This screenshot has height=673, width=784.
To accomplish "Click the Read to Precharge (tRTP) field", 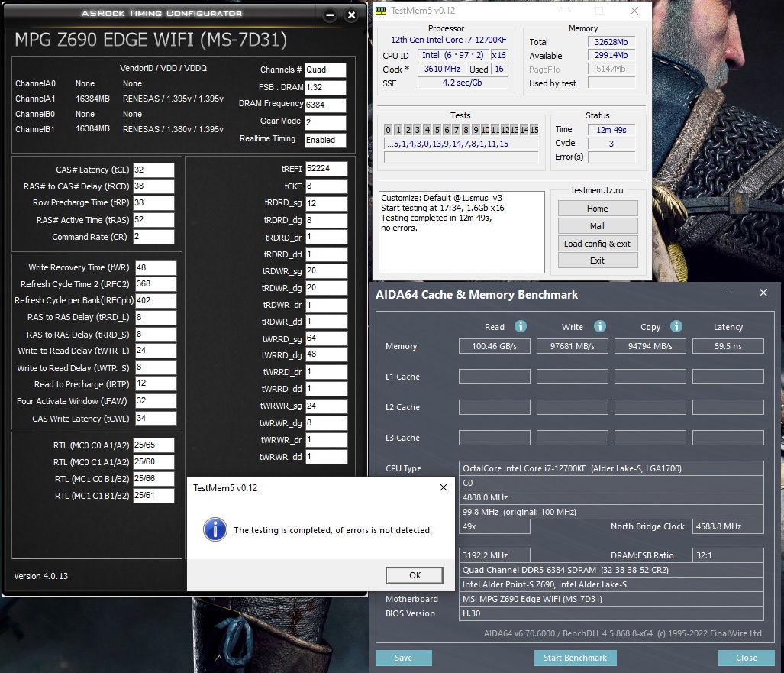I will pyautogui.click(x=156, y=383).
